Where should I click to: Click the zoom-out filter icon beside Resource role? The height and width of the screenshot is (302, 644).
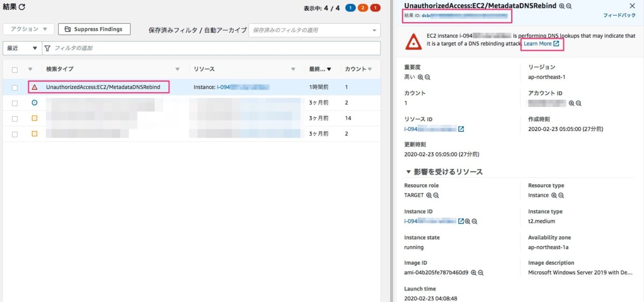(436, 195)
